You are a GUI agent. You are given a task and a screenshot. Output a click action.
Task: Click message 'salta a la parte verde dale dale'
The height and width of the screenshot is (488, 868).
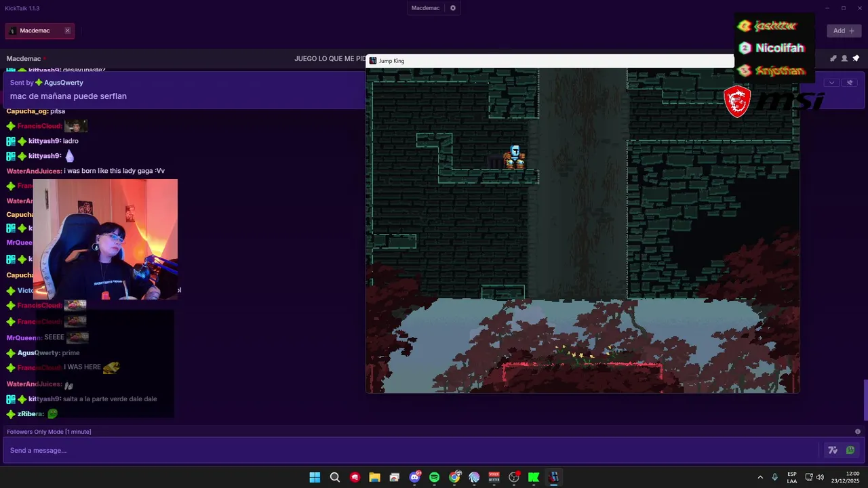pos(110,399)
